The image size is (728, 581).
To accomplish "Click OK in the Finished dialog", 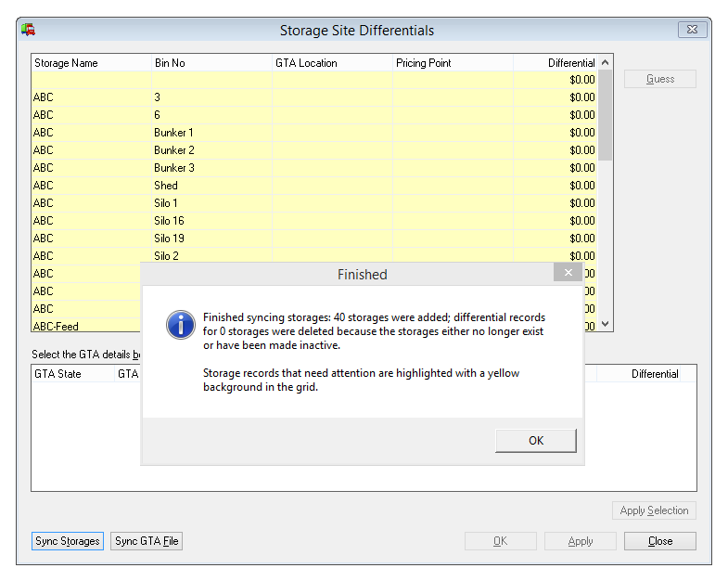I will point(535,440).
